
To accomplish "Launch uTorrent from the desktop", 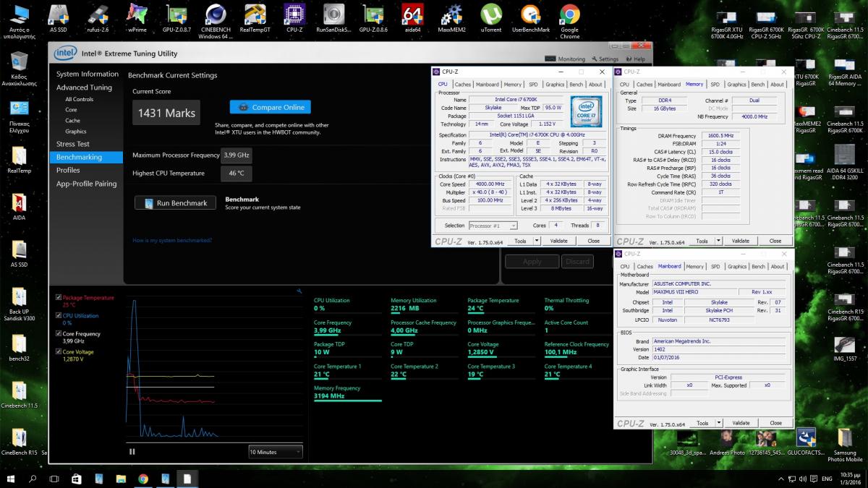I will tap(491, 17).
